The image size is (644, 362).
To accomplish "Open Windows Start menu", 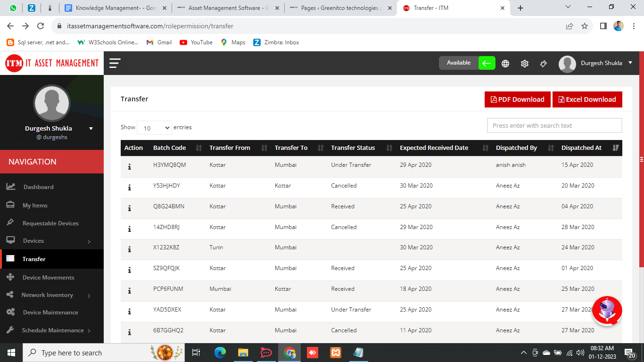I will (x=11, y=353).
